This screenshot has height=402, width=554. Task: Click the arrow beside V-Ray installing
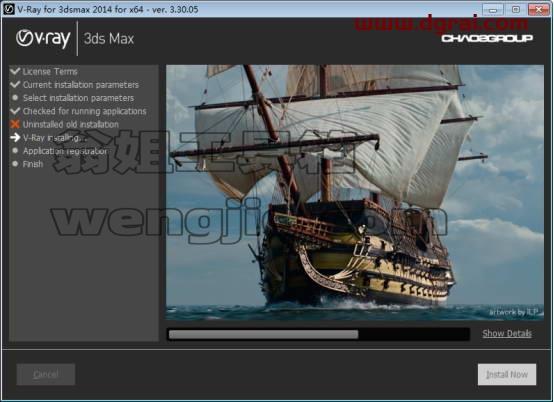(15, 137)
